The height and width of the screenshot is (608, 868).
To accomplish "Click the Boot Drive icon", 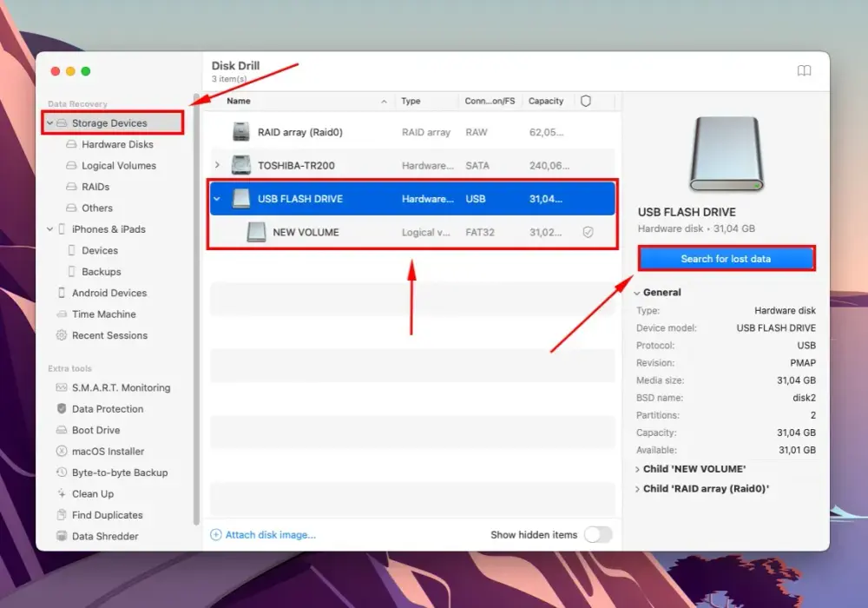I will [x=62, y=430].
